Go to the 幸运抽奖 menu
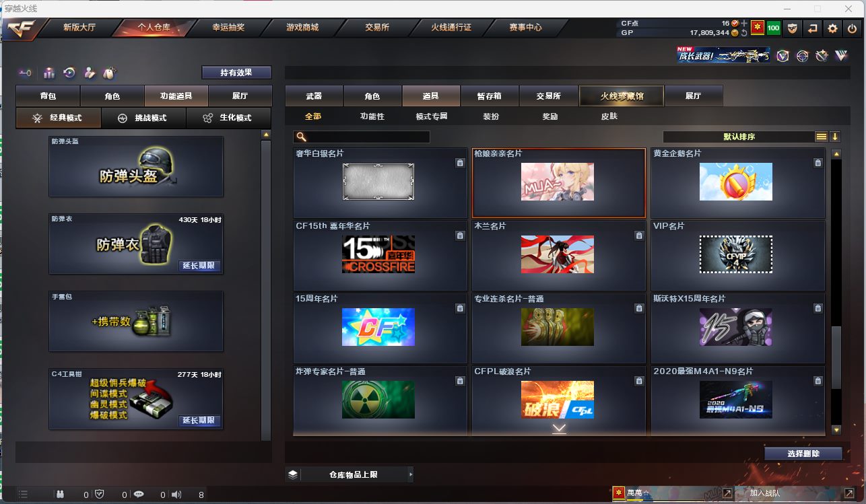The width and height of the screenshot is (866, 504). pos(228,28)
